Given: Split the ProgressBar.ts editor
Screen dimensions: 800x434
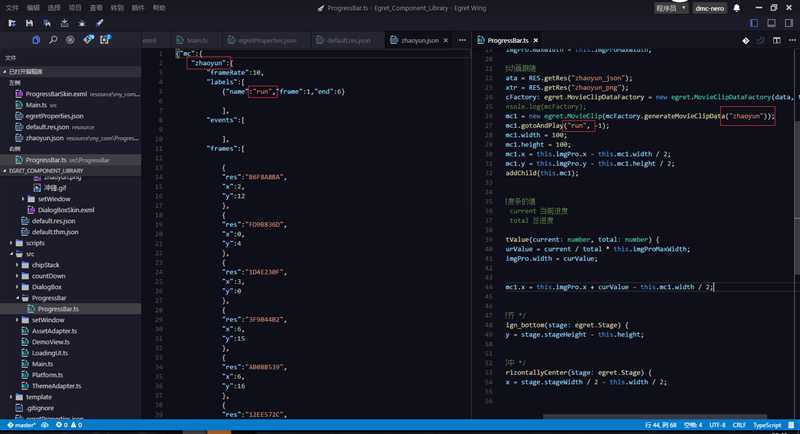Looking at the screenshot, I should coord(777,40).
